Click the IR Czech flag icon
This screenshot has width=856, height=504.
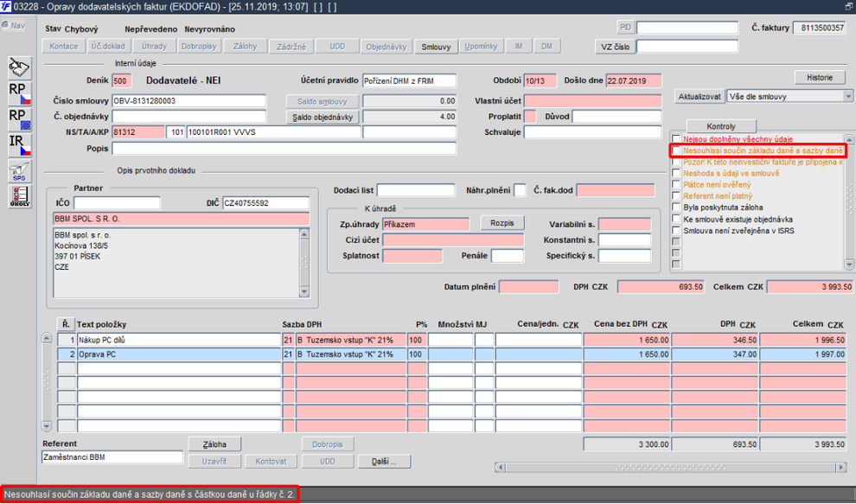[x=19, y=144]
